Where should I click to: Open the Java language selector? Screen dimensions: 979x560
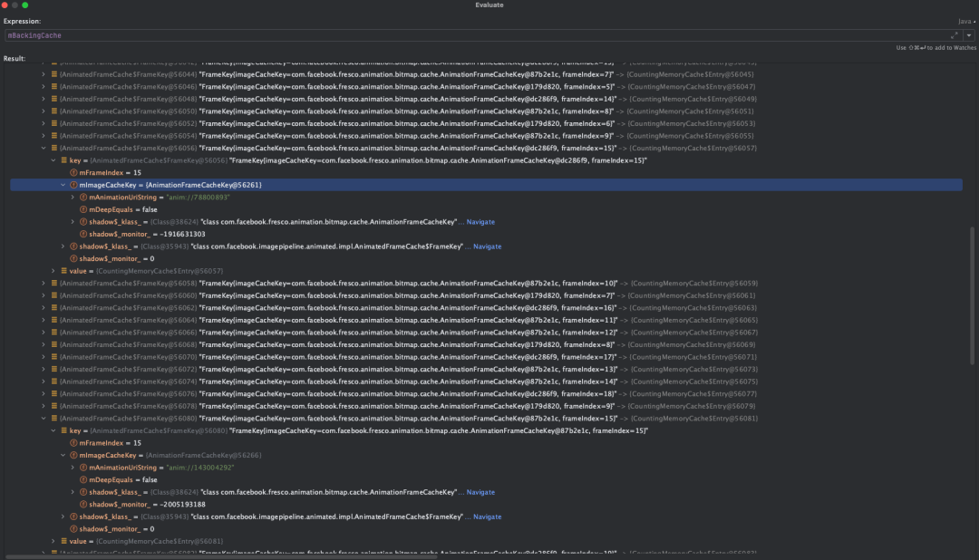tap(966, 21)
